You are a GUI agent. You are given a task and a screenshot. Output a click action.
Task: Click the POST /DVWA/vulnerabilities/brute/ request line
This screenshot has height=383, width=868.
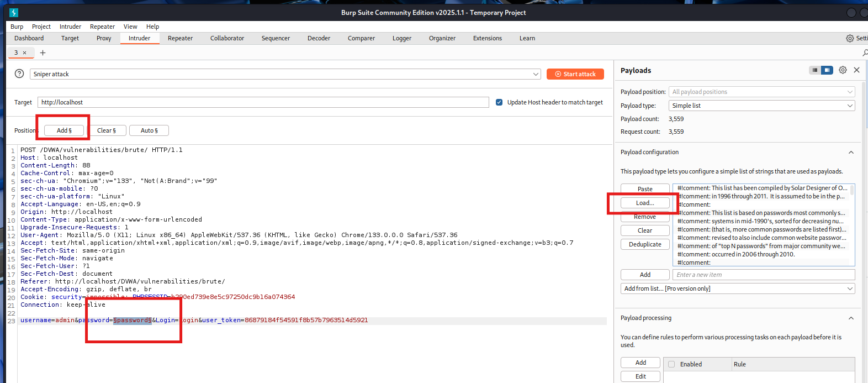tap(102, 150)
